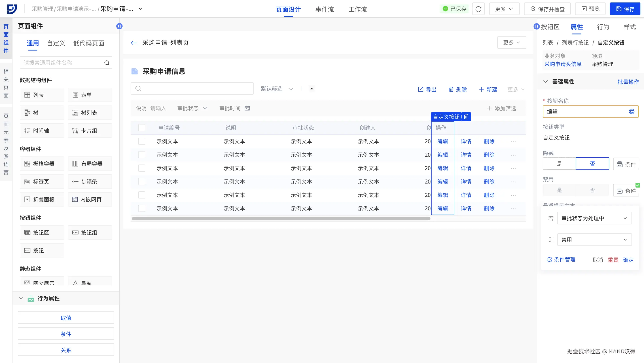
Task: Check the header select-all checkbox
Action: (x=142, y=128)
